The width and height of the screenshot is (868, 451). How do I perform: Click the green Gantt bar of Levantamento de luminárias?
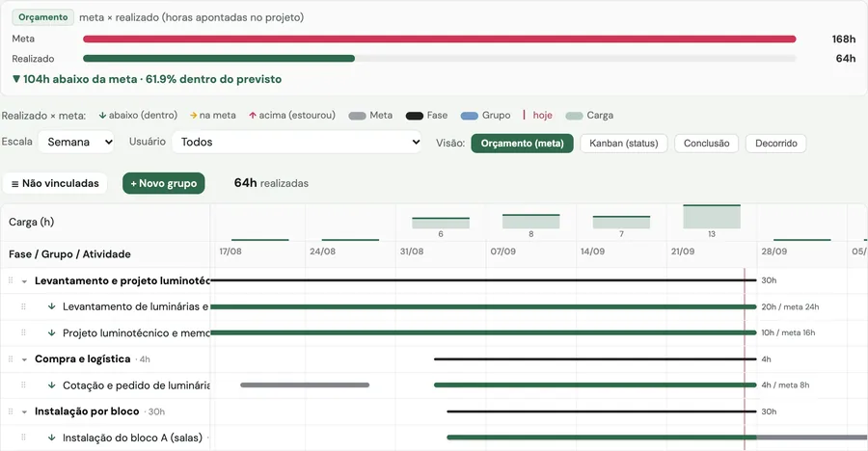click(483, 306)
